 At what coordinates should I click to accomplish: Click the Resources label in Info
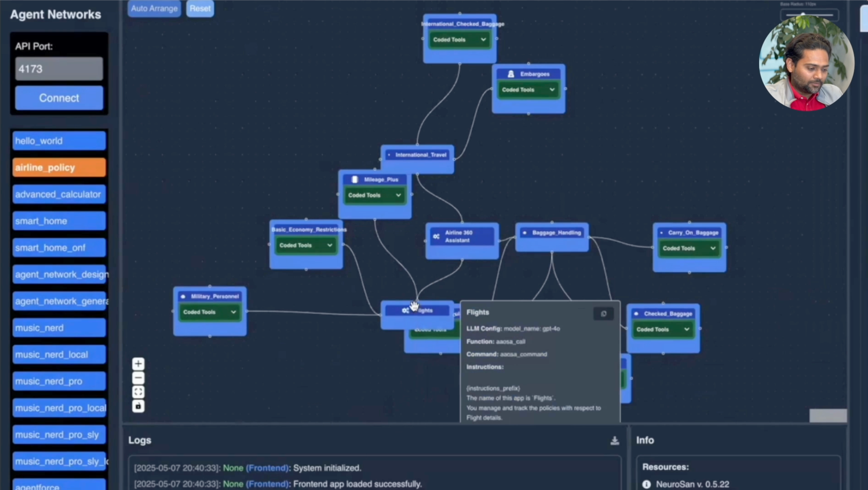coord(665,467)
